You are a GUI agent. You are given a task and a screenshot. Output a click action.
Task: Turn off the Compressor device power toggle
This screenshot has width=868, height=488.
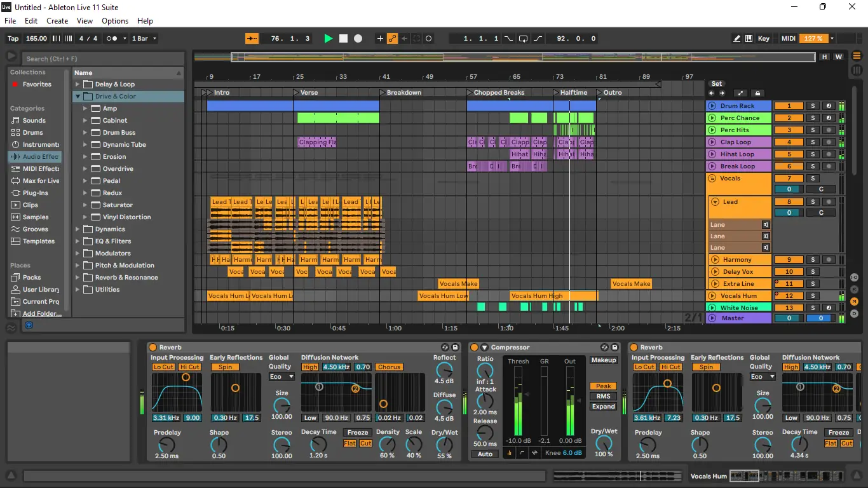pyautogui.click(x=474, y=348)
